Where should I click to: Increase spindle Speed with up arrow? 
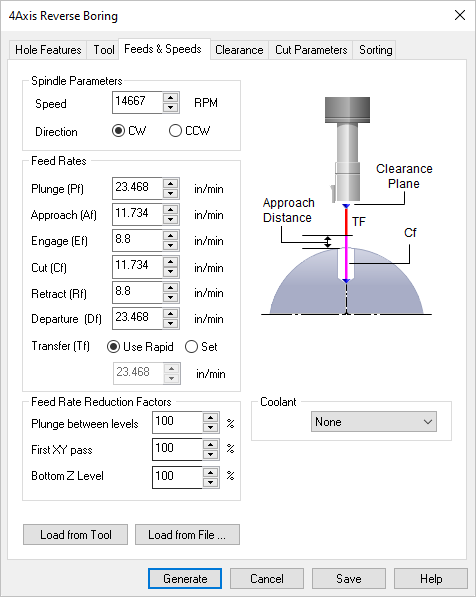tap(171, 97)
